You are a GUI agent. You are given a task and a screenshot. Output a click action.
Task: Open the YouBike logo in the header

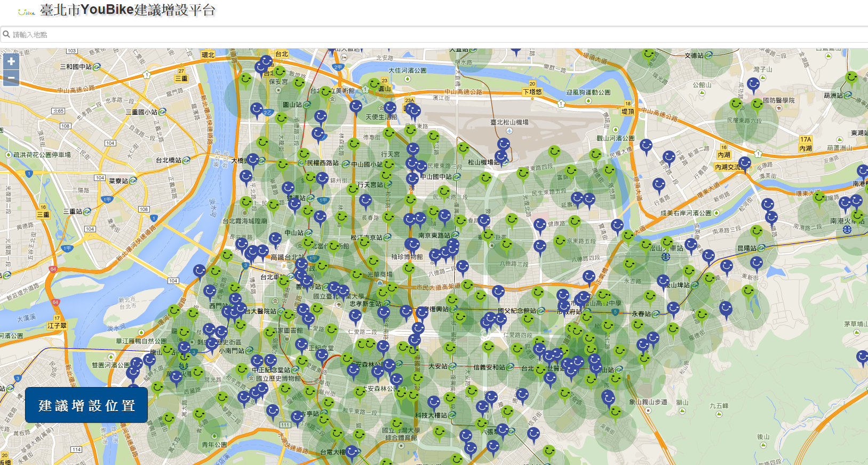click(x=26, y=11)
